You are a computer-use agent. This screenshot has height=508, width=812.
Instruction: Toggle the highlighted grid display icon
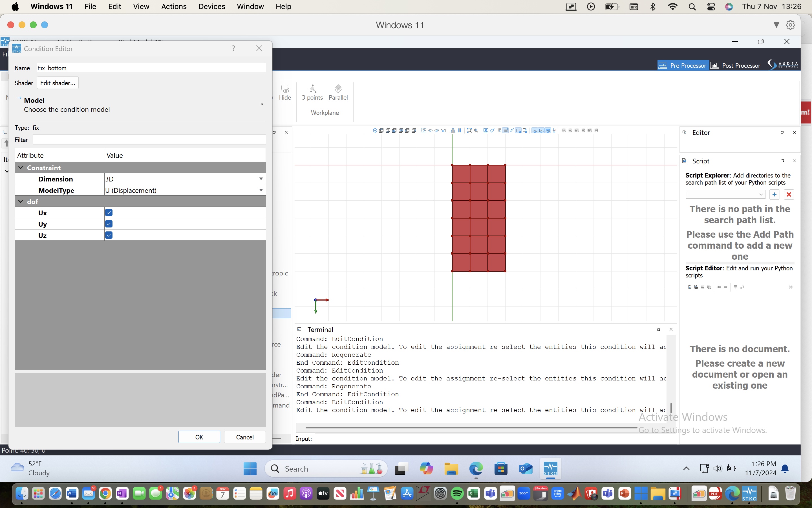point(505,131)
